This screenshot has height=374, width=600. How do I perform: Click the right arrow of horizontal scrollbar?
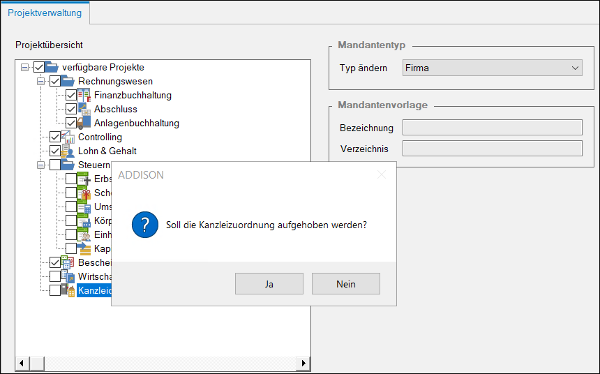pyautogui.click(x=304, y=363)
